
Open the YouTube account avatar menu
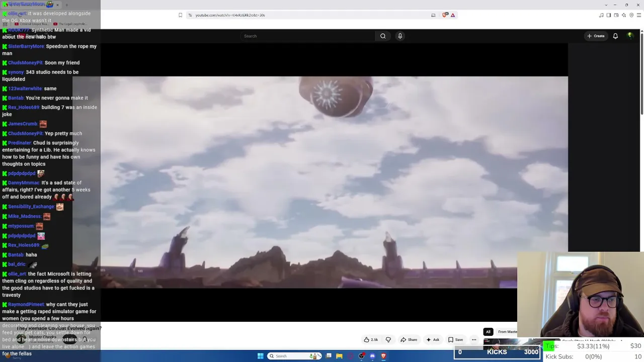630,36
